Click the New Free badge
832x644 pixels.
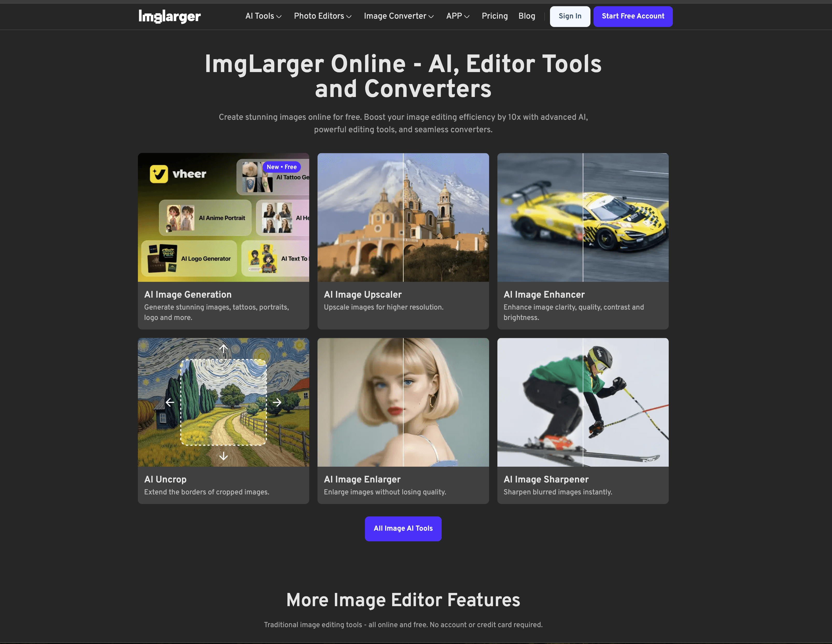(x=281, y=167)
